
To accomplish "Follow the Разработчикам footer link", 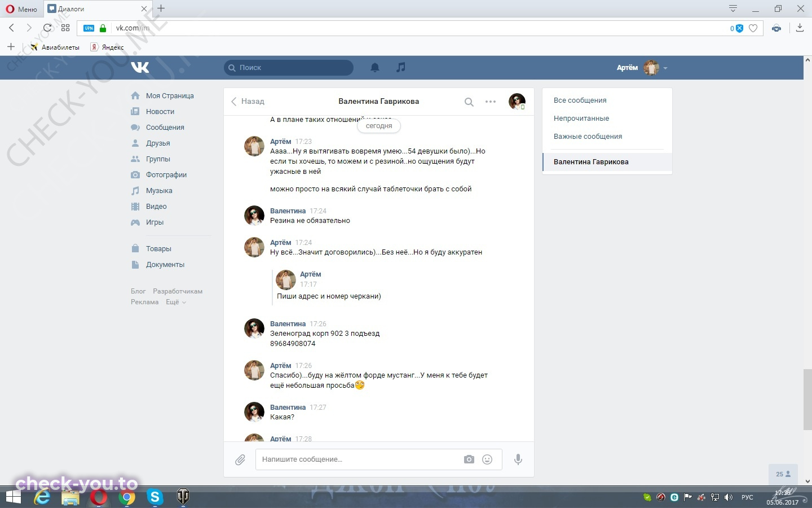I will click(178, 291).
